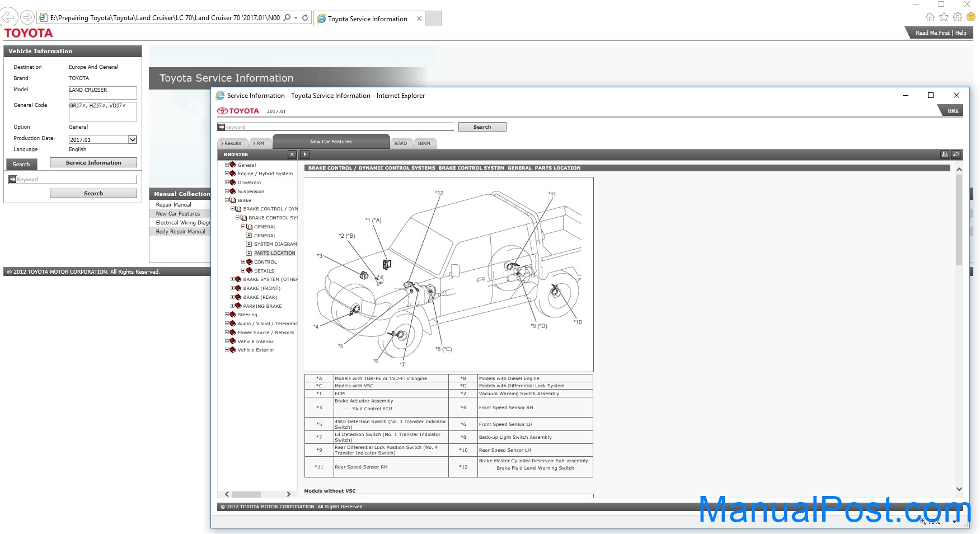Image resolution: width=980 pixels, height=534 pixels.
Task: Click the Toyota logo in popup header
Action: (238, 111)
